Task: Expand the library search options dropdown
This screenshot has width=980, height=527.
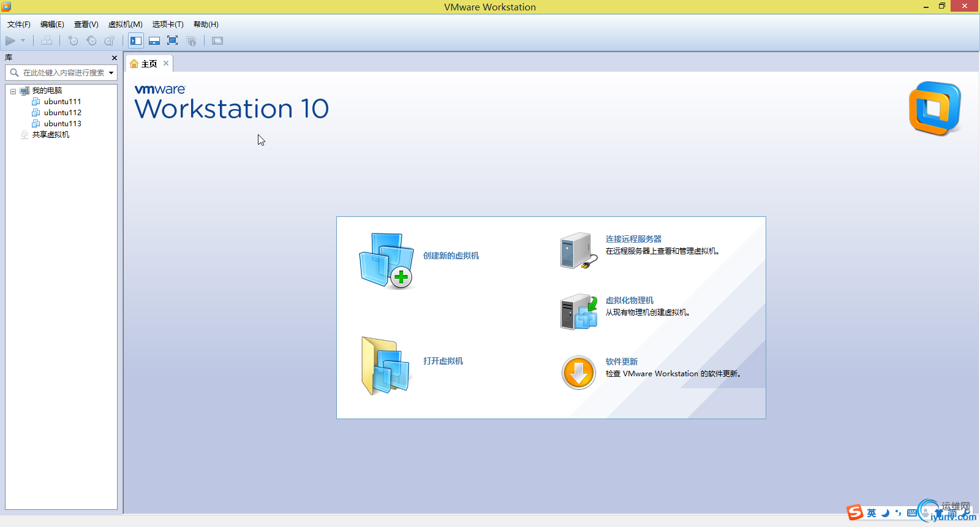Action: pos(111,73)
